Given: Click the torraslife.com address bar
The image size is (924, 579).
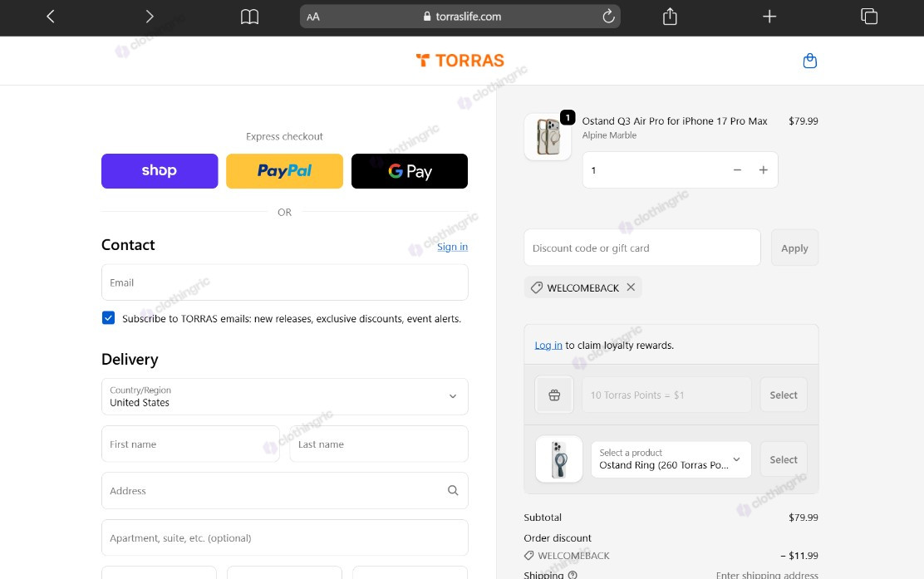Looking at the screenshot, I should point(460,17).
